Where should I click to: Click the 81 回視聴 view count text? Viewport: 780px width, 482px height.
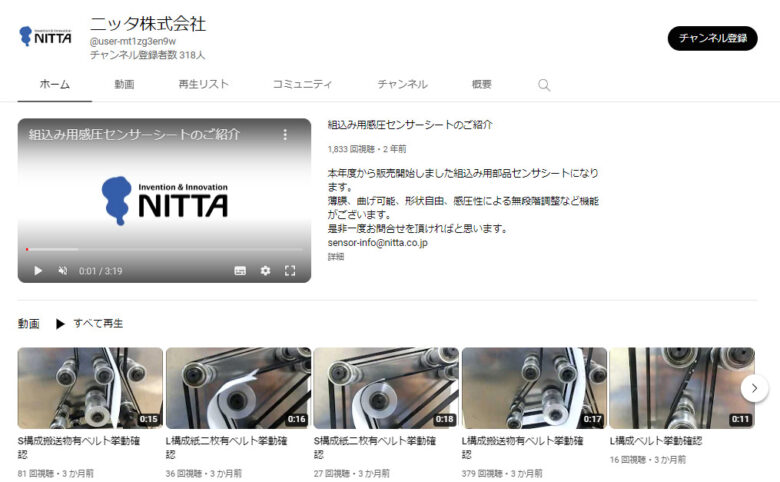point(36,474)
